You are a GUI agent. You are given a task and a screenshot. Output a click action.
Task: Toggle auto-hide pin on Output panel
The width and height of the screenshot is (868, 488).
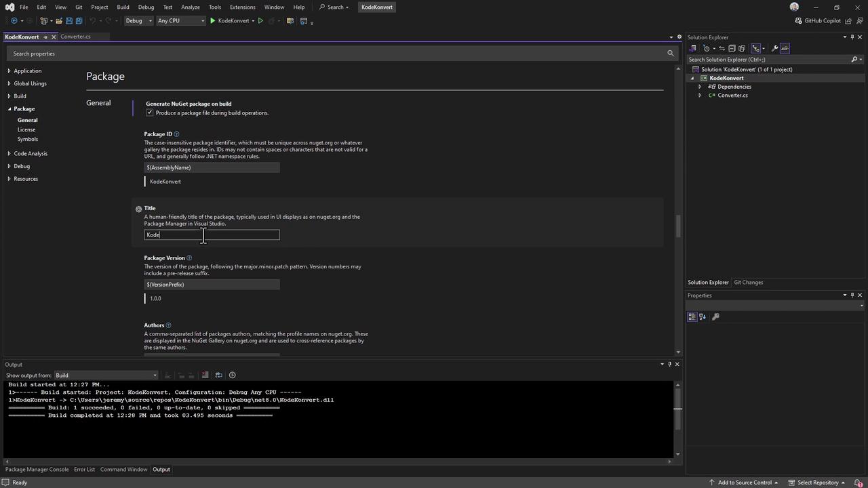[x=669, y=365]
